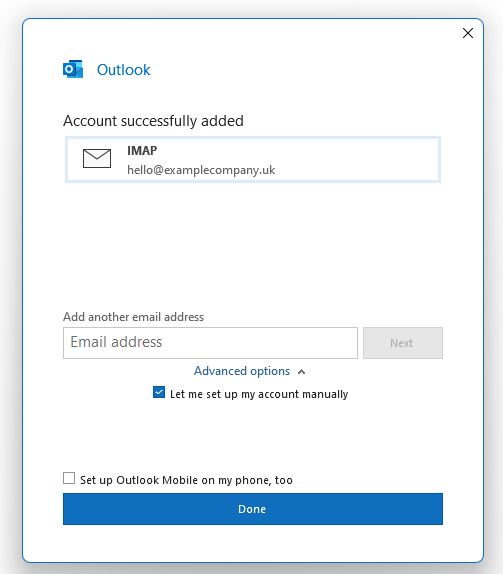Image resolution: width=503 pixels, height=574 pixels.
Task: Click the Outlook Mobile on my phone label
Action: [186, 480]
